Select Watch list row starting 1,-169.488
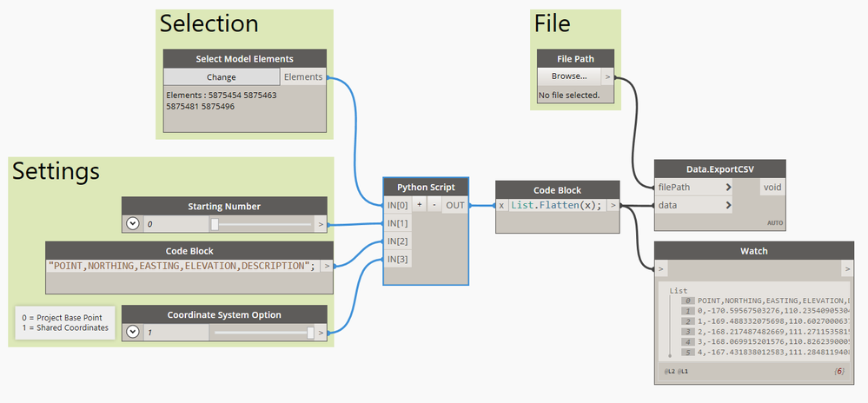Viewport: 868px width, 403px height. coord(765,321)
